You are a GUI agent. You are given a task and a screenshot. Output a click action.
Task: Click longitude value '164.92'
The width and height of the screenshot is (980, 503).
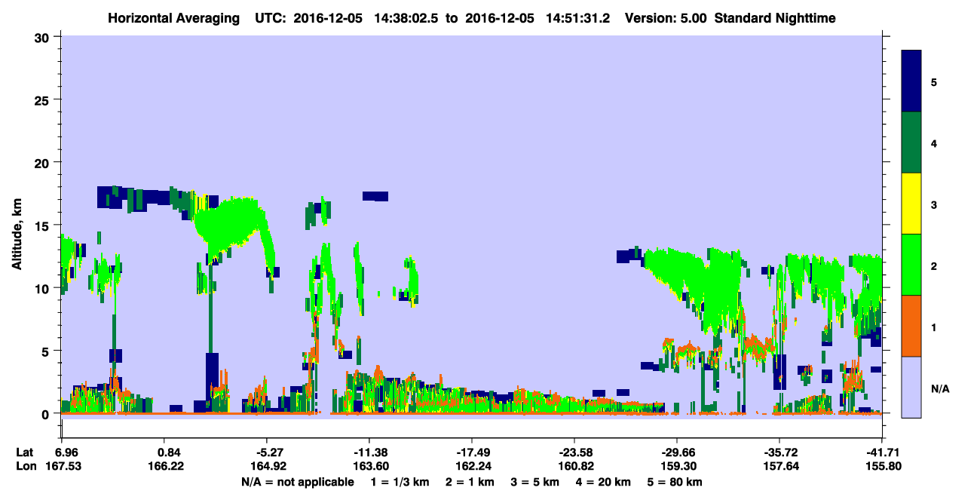270,466
